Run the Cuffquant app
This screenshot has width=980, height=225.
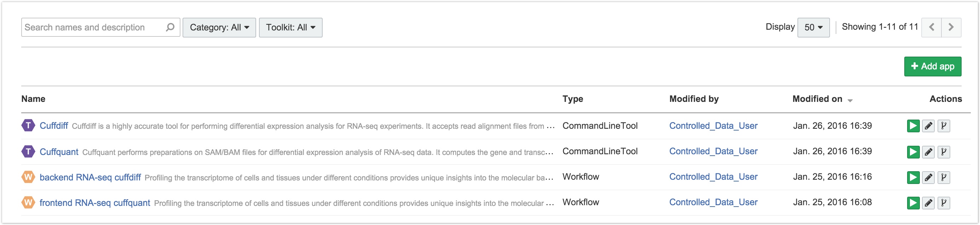[x=913, y=152]
